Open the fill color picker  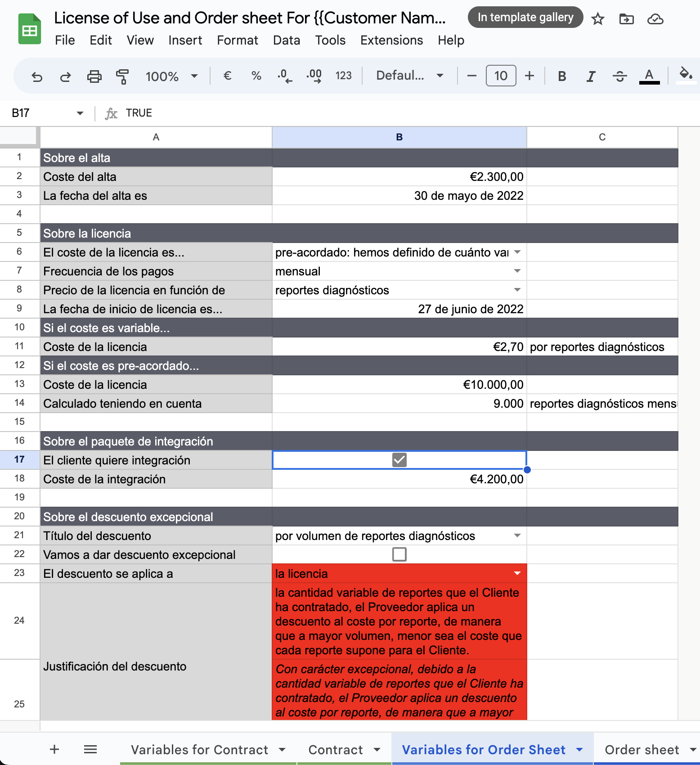pyautogui.click(x=685, y=75)
